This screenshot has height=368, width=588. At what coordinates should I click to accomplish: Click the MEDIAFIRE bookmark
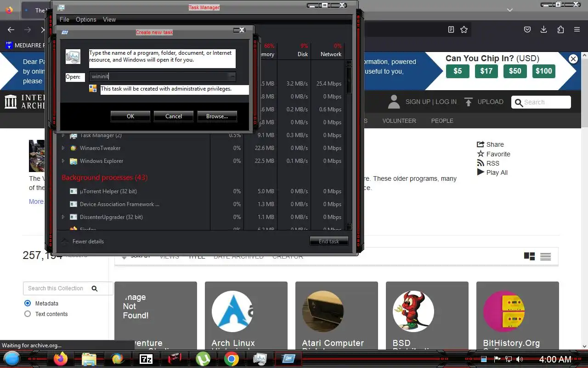pos(25,45)
